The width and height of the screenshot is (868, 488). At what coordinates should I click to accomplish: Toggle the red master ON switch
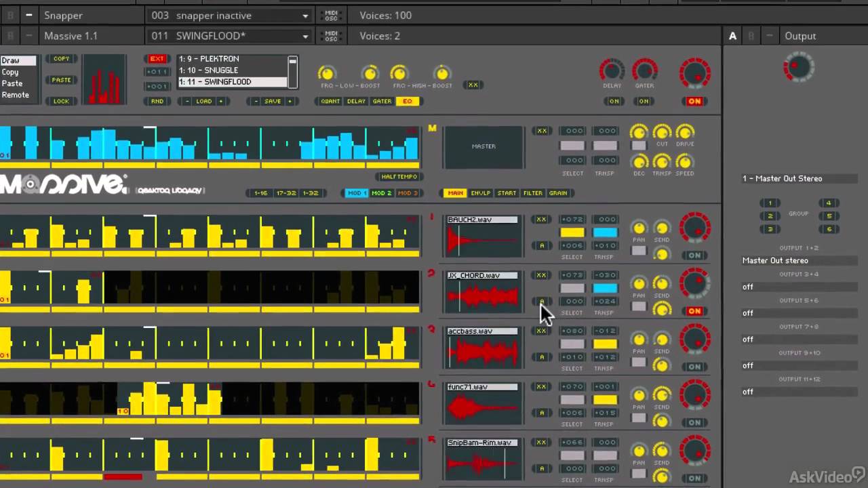(694, 101)
